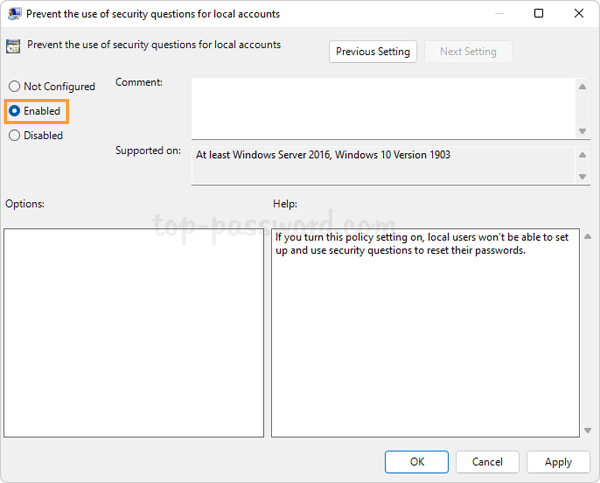The height and width of the screenshot is (483, 600).
Task: Click the Next Setting button
Action: click(x=467, y=51)
